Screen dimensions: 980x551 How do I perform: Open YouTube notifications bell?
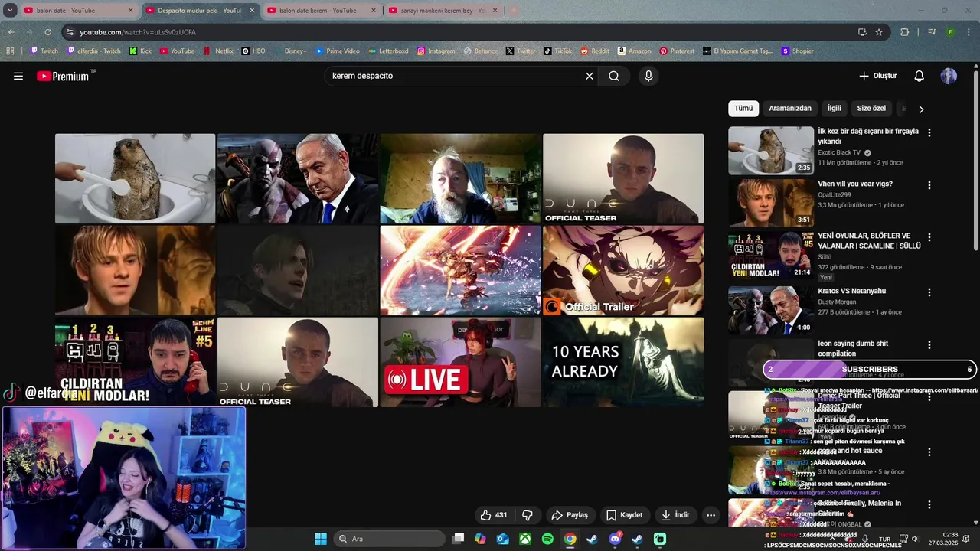920,76
